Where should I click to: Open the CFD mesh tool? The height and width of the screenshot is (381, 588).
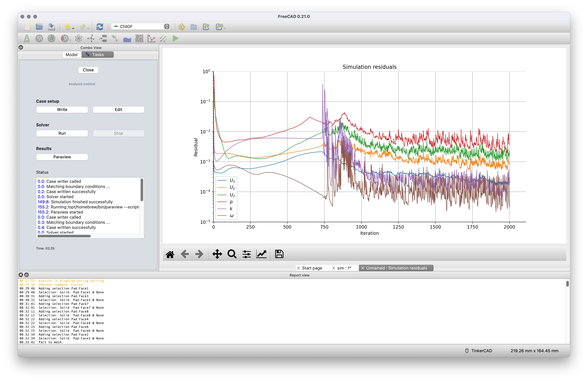click(39, 39)
